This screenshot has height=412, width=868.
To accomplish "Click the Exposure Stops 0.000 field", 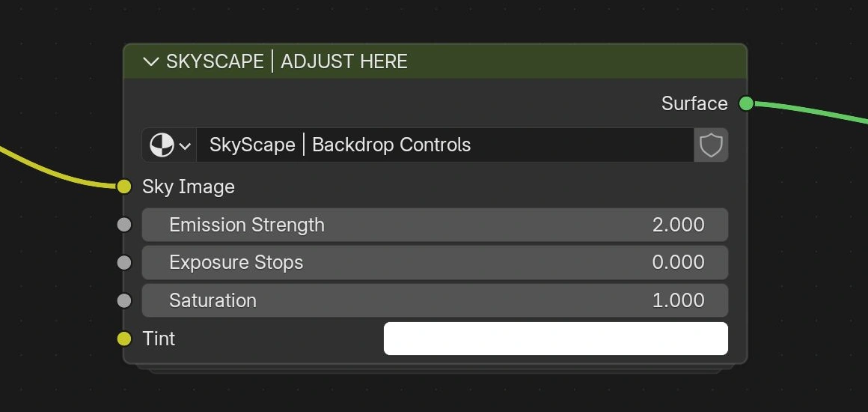I will pyautogui.click(x=435, y=263).
